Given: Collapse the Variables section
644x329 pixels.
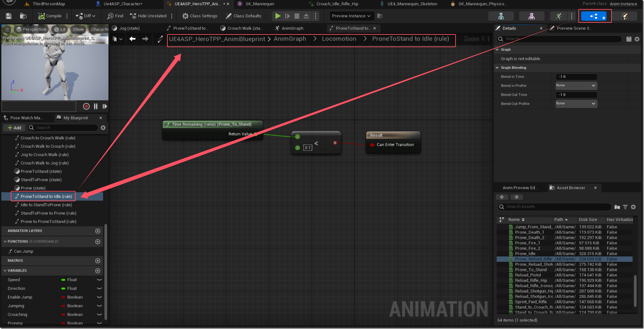Looking at the screenshot, I should [5, 270].
